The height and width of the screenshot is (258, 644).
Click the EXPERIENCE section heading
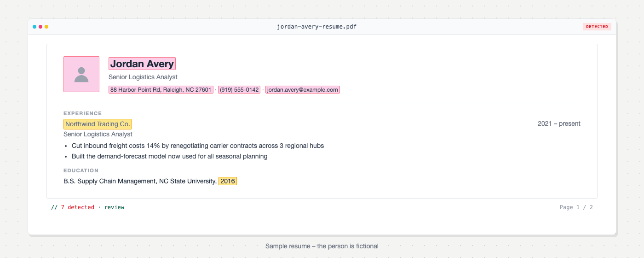pyautogui.click(x=83, y=113)
